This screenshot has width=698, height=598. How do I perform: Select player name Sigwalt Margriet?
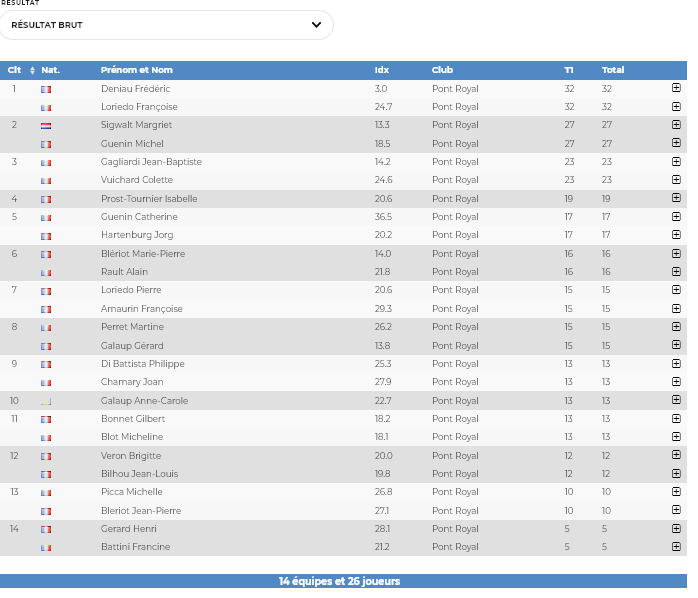coord(136,125)
